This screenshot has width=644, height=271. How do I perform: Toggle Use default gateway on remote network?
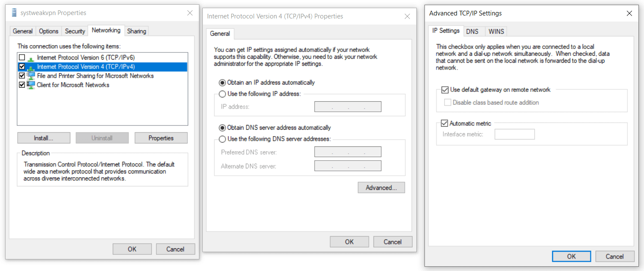[x=445, y=90]
